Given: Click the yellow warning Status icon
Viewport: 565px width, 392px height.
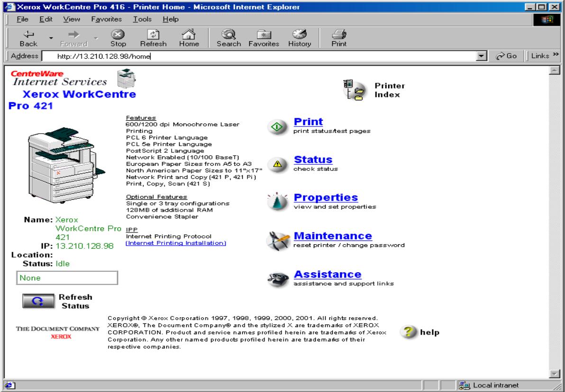Looking at the screenshot, I should (277, 164).
